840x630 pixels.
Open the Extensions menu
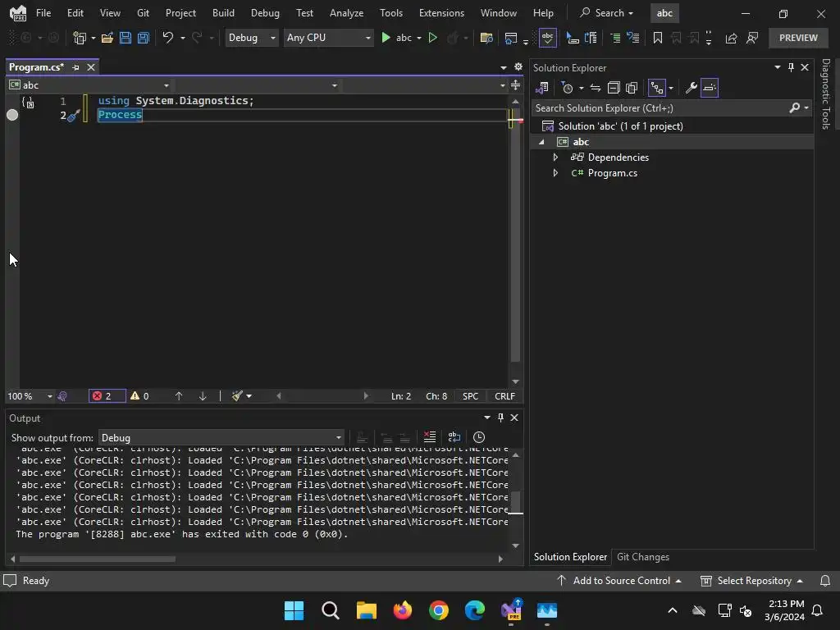point(441,13)
